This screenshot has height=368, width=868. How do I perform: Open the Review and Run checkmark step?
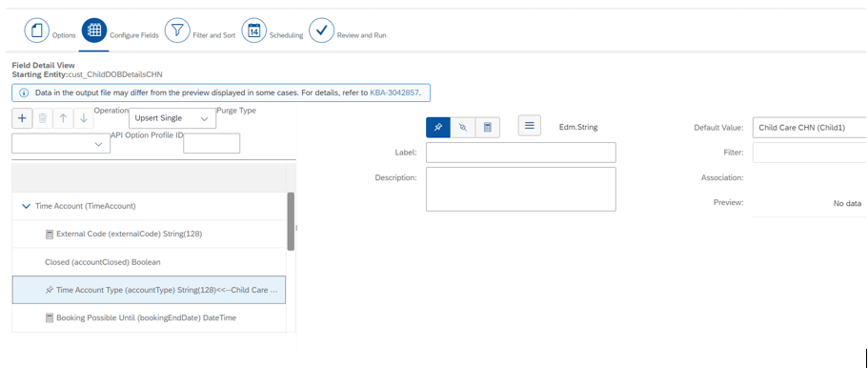[322, 31]
